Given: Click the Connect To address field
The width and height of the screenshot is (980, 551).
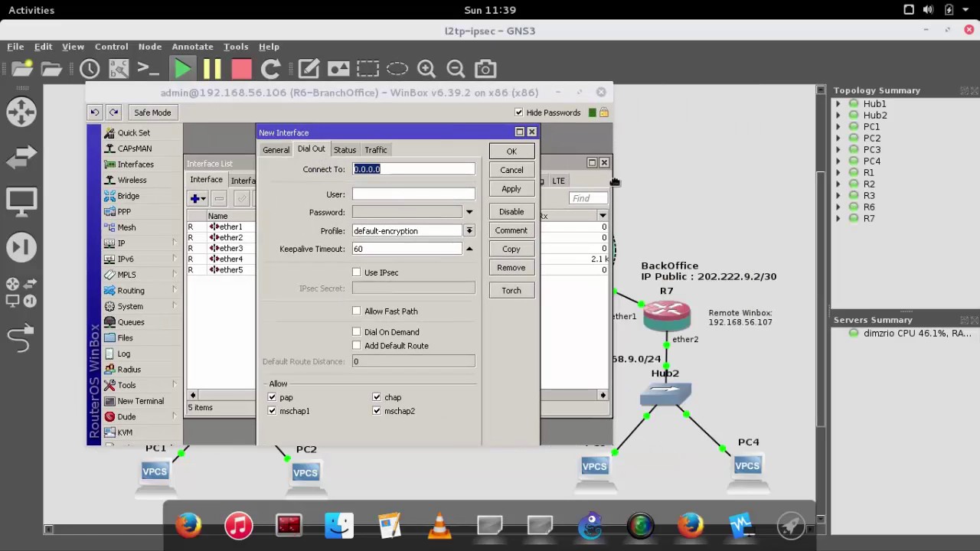Looking at the screenshot, I should (x=413, y=169).
